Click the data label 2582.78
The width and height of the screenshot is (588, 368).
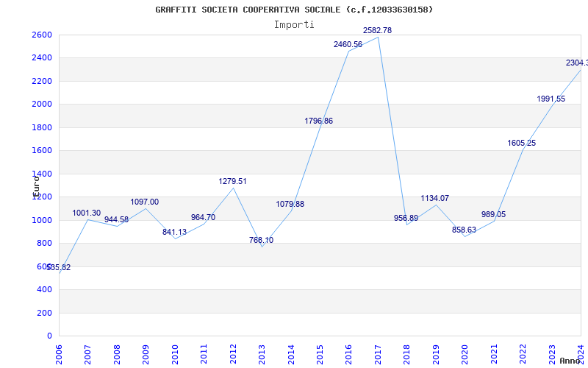click(377, 30)
